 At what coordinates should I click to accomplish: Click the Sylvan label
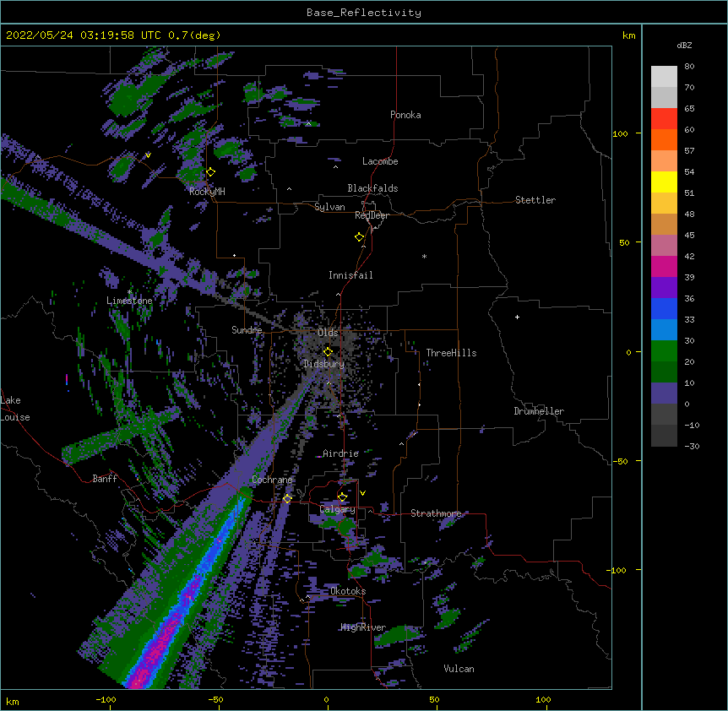(329, 207)
